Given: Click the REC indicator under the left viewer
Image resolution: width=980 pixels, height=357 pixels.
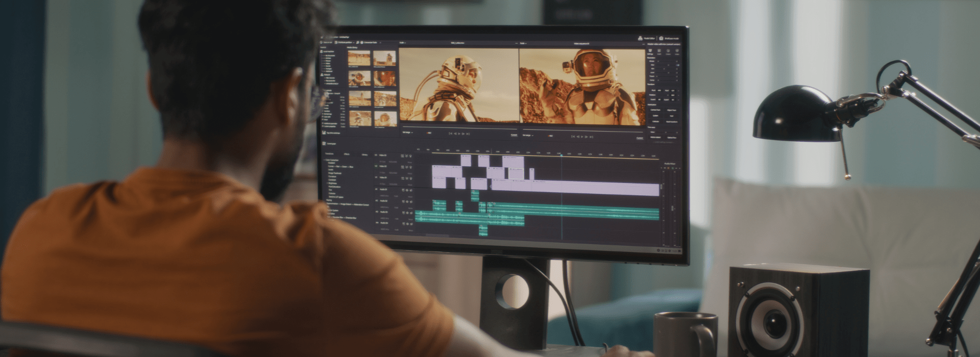Looking at the screenshot, I should pyautogui.click(x=429, y=133).
